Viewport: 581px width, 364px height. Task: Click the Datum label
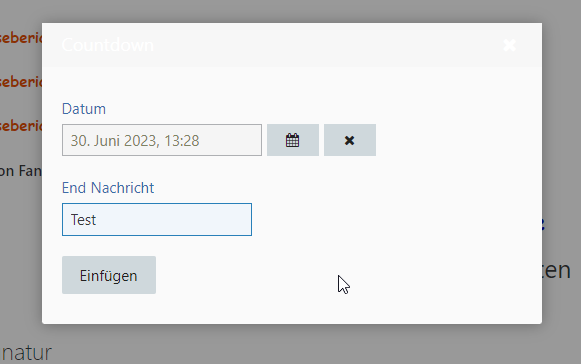(x=84, y=109)
